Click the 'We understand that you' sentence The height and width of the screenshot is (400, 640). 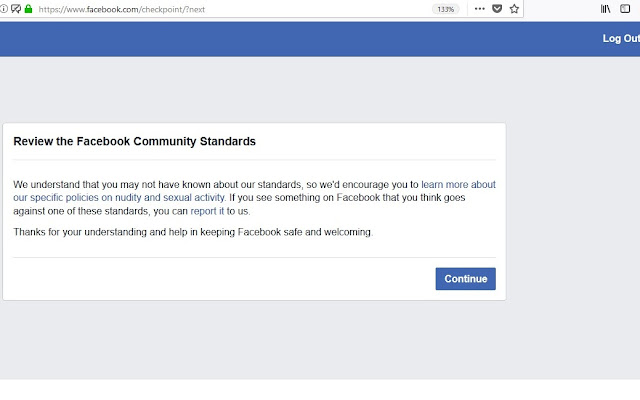coord(65,184)
